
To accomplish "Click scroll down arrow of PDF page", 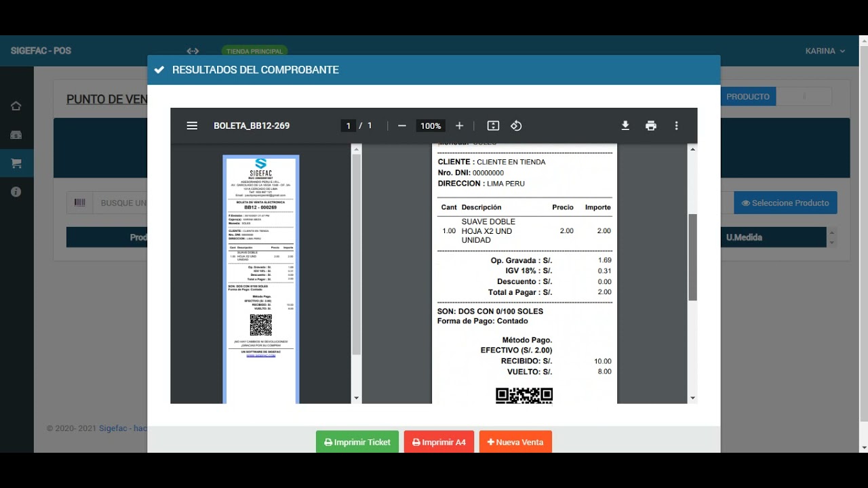I will point(692,398).
